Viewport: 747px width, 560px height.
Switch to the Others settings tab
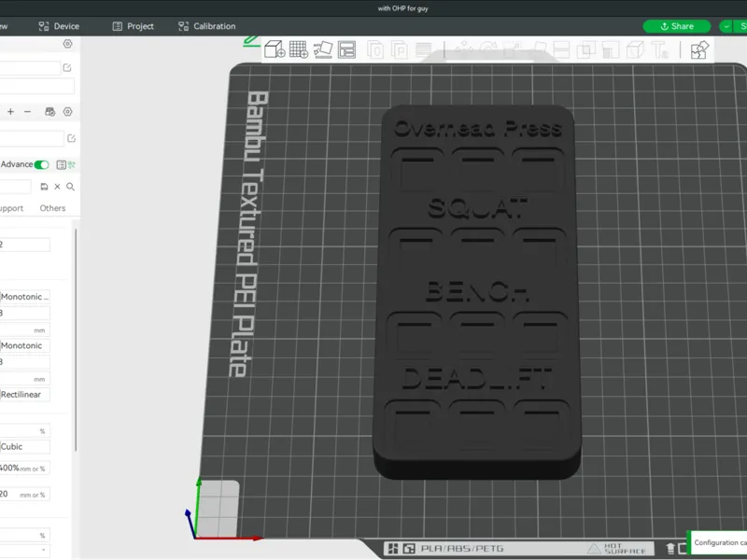click(x=52, y=208)
